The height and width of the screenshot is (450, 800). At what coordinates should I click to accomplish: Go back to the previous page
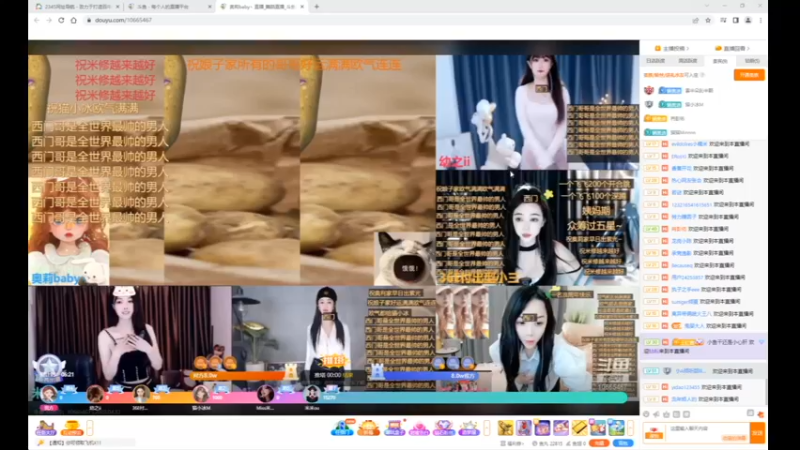[37, 20]
